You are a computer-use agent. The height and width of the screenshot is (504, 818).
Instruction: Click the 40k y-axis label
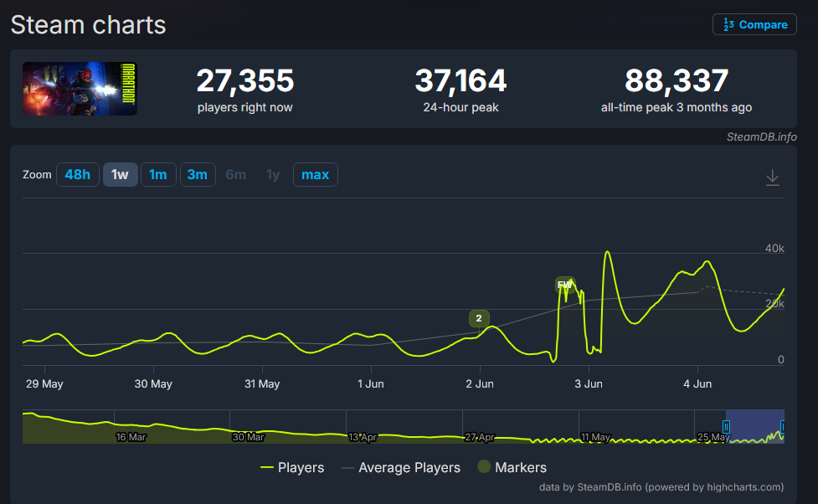pos(774,249)
